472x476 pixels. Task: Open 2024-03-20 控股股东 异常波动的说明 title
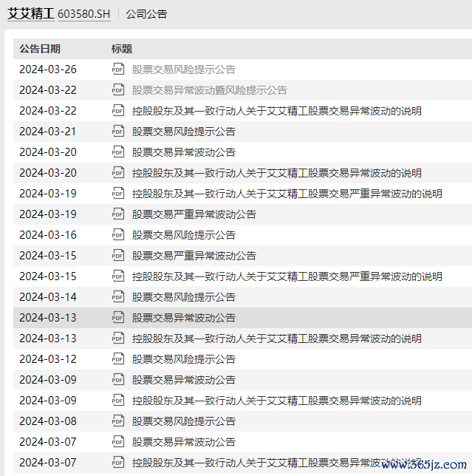(277, 173)
